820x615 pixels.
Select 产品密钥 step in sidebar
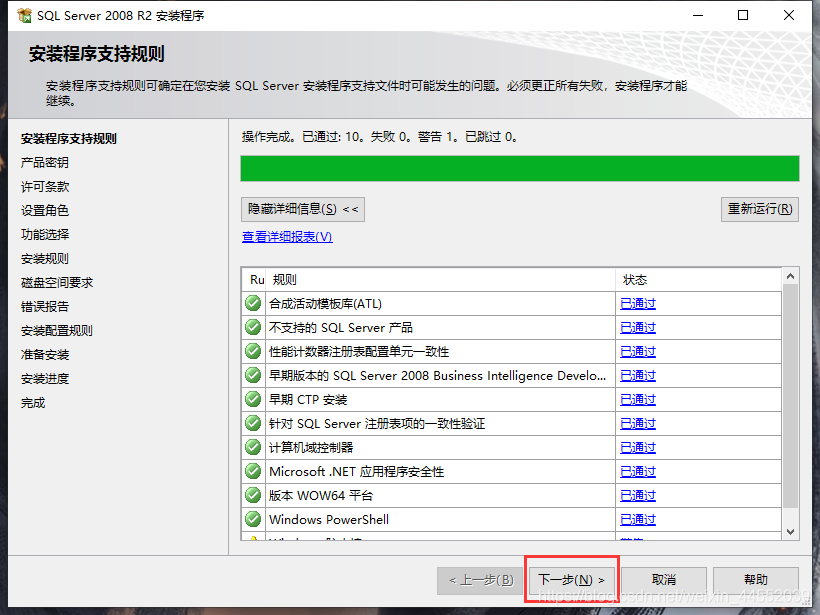click(44, 163)
